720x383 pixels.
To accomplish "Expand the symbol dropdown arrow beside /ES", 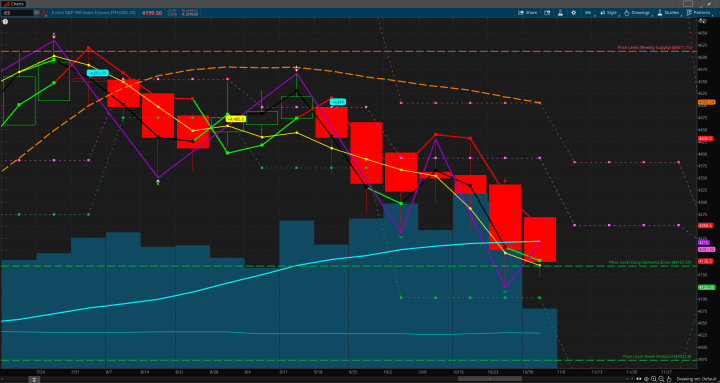I will pos(36,12).
